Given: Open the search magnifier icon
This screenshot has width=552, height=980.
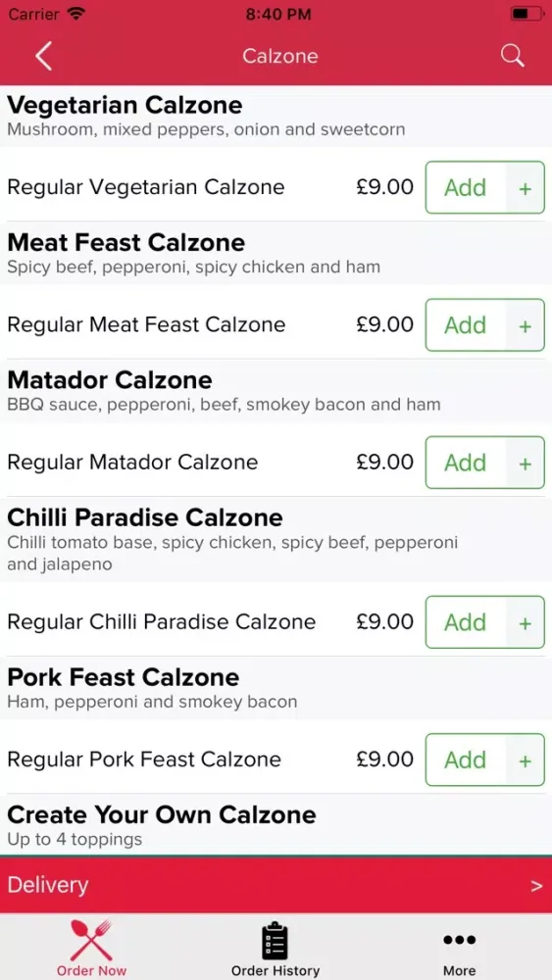Looking at the screenshot, I should (512, 56).
